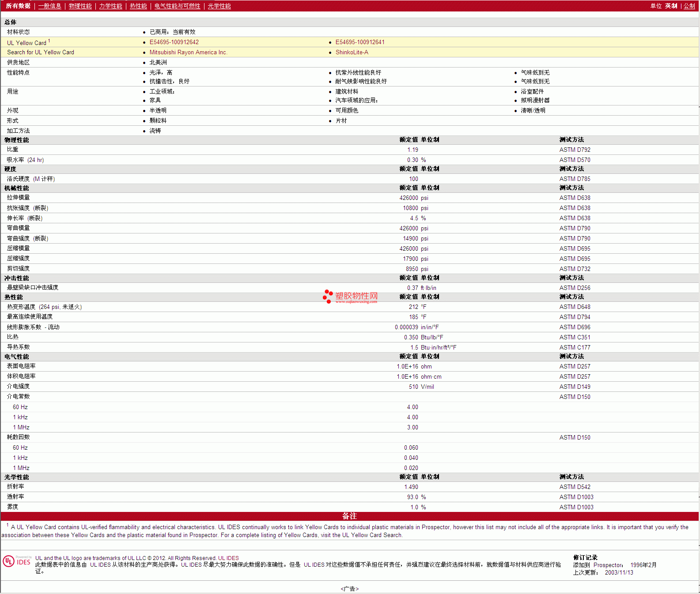Click the red 塑胶物性网 watermark logo
Screen dimensions: 700x594
351,297
